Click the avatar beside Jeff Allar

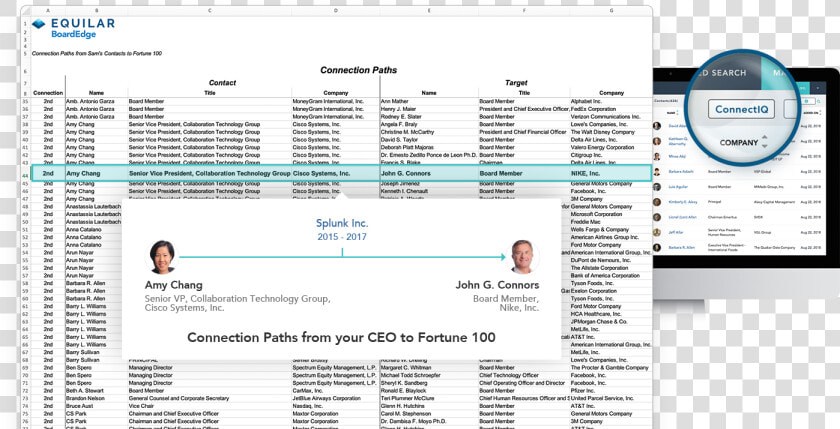click(x=657, y=232)
